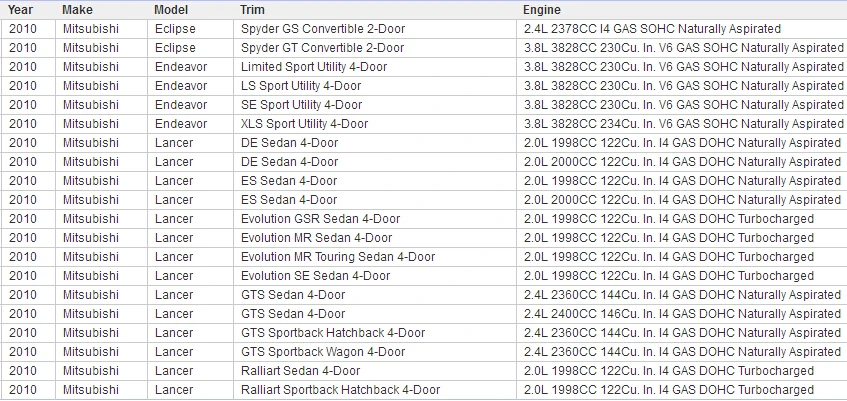Select Evolution SE Sedan 4-Door trim cell
Image resolution: width=847 pixels, height=401 pixels.
tap(375, 276)
